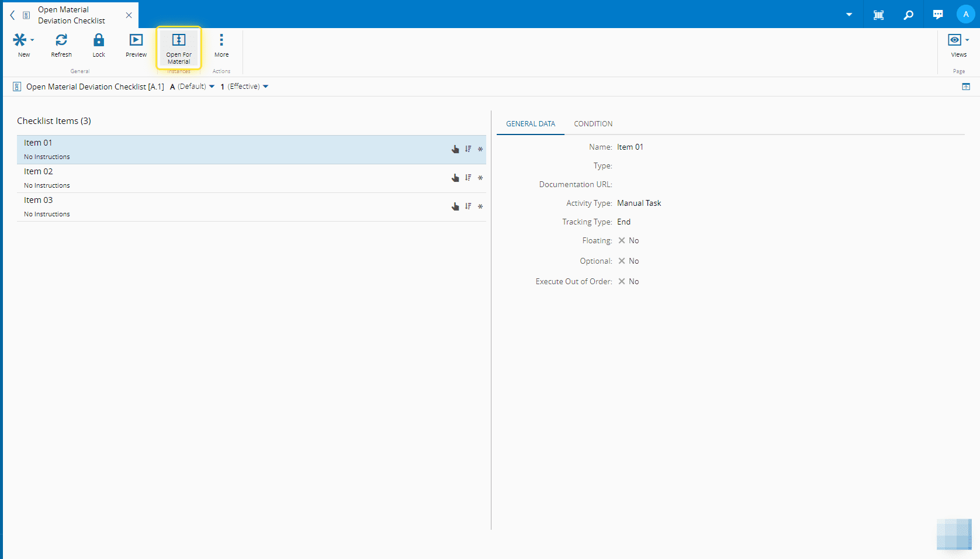Open the More actions menu
The width and height of the screenshot is (980, 559).
[x=221, y=40]
